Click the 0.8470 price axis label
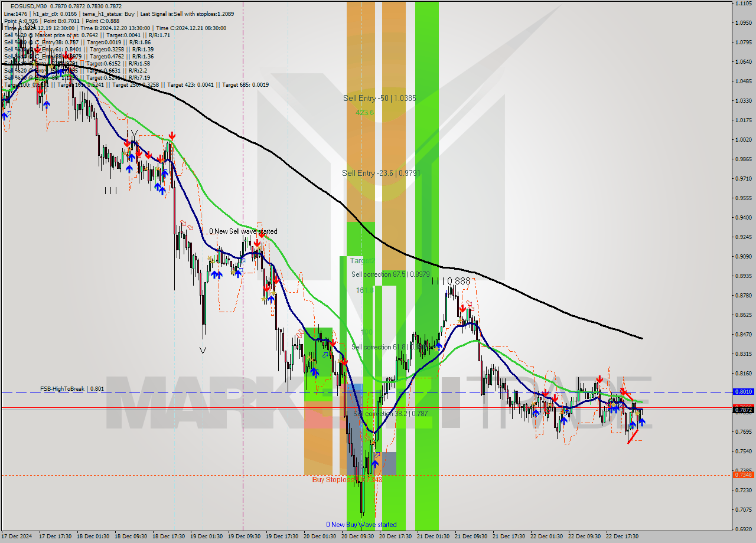The height and width of the screenshot is (543, 756). pos(743,334)
